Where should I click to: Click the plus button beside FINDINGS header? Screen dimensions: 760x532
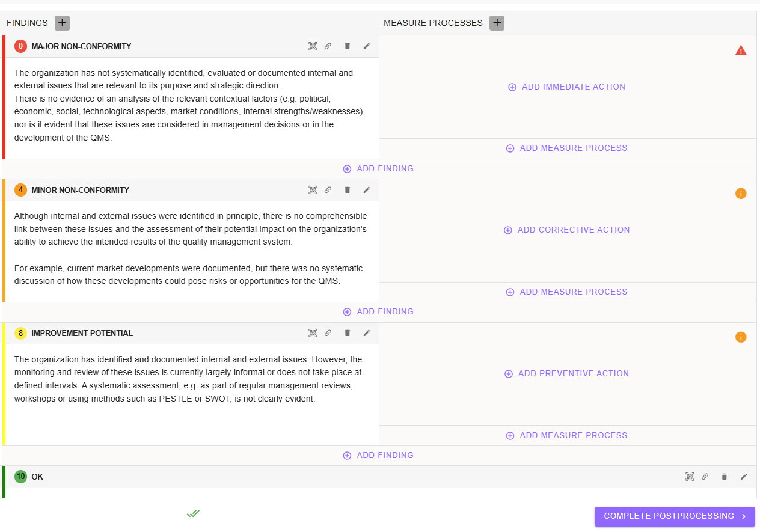pyautogui.click(x=63, y=23)
